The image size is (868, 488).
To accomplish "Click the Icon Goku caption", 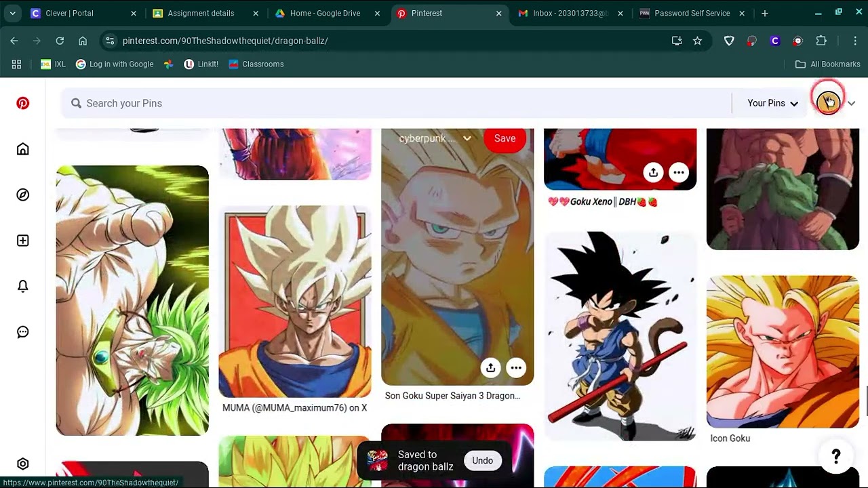I will [730, 439].
